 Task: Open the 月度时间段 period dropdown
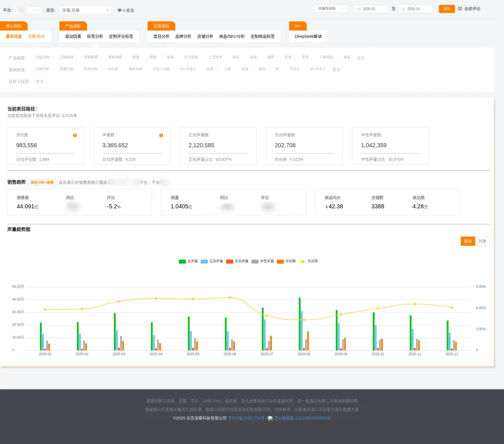pyautogui.click(x=331, y=9)
